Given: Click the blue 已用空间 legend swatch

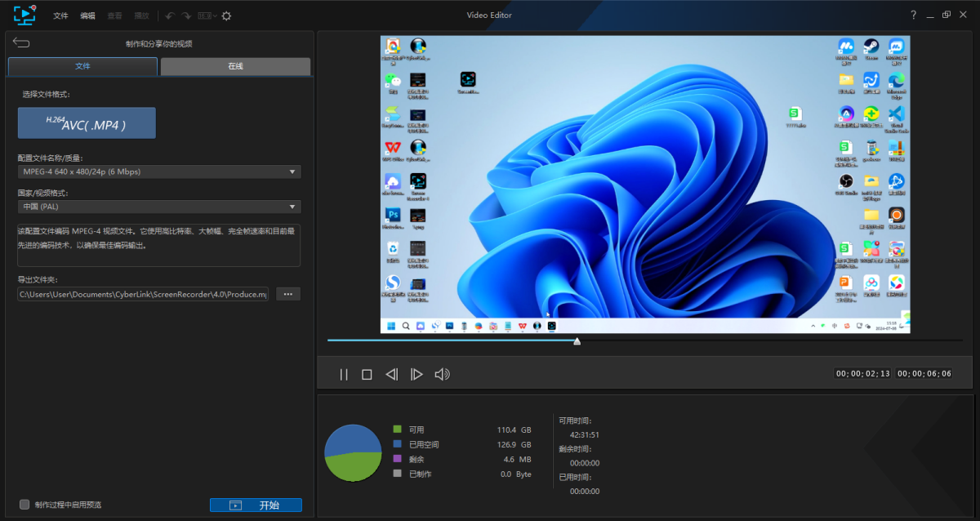Looking at the screenshot, I should tap(397, 444).
